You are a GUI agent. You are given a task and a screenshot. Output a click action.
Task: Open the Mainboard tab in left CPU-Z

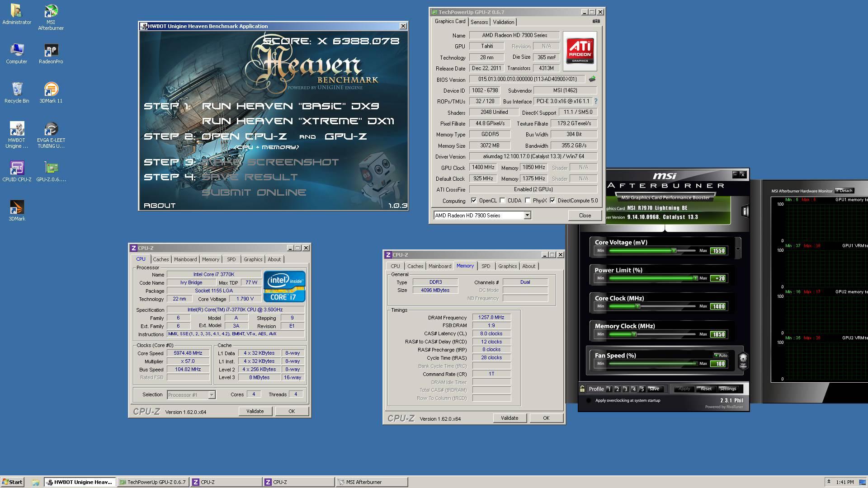[185, 259]
